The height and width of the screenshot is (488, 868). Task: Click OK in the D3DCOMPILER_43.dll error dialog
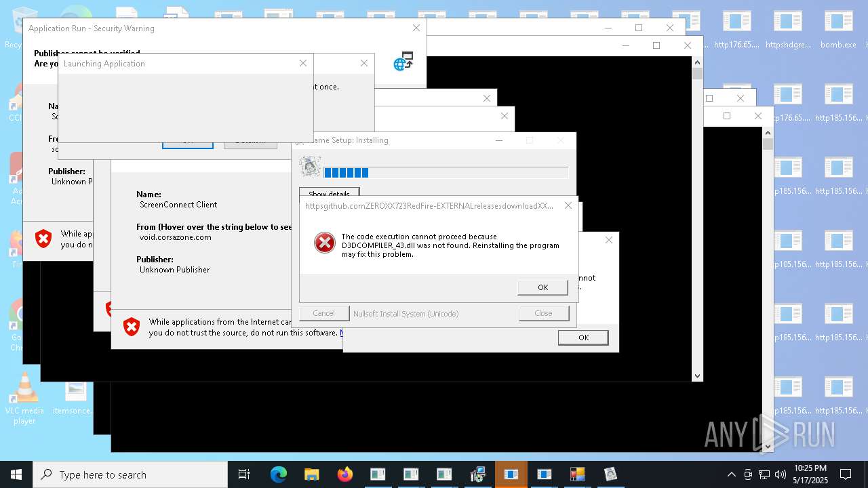pyautogui.click(x=542, y=287)
